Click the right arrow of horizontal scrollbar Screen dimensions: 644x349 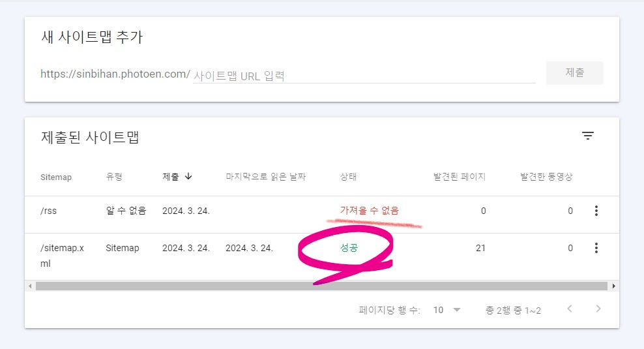click(613, 286)
